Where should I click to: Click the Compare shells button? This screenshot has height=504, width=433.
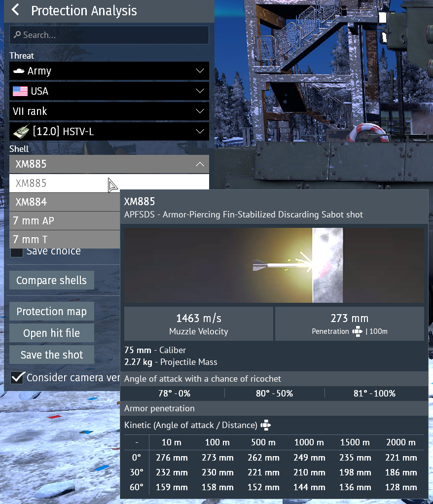[x=51, y=280]
